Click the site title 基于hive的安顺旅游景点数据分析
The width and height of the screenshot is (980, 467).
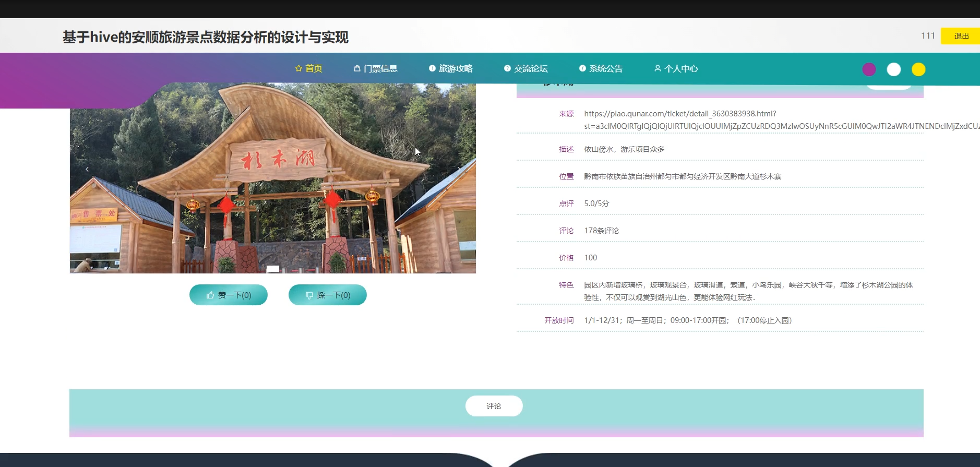[x=206, y=37]
